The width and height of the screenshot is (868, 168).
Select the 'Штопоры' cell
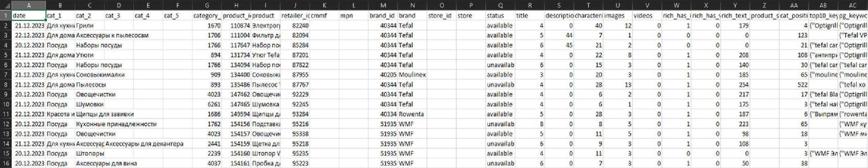point(90,153)
